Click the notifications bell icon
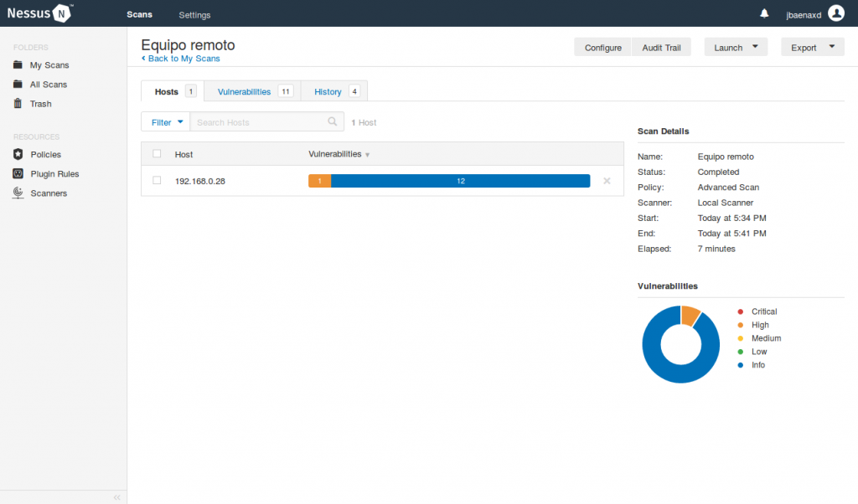Screen dimensions: 858x504 764,13
